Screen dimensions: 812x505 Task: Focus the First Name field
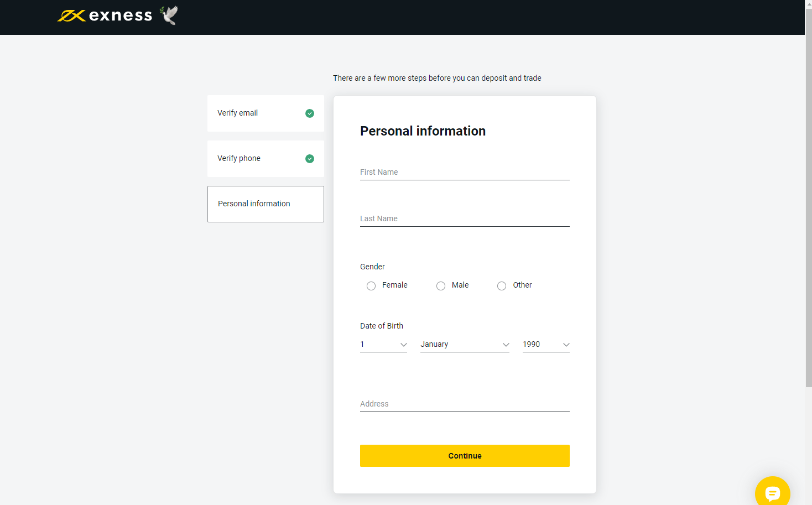[465, 173]
